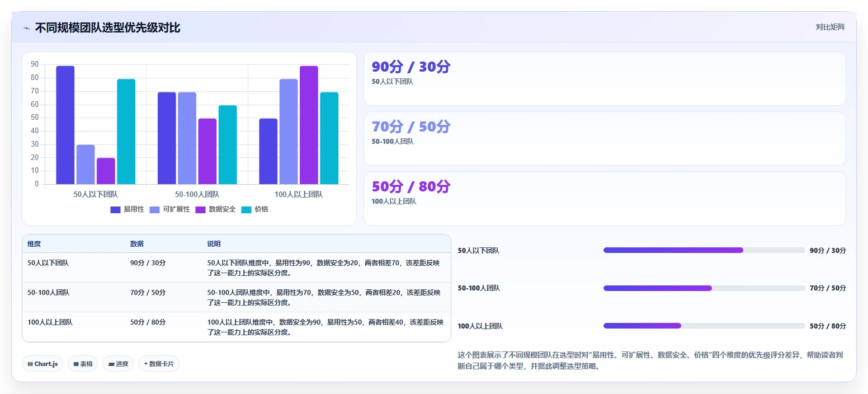
Task: Click the lightning icon beside the title
Action: [26, 28]
